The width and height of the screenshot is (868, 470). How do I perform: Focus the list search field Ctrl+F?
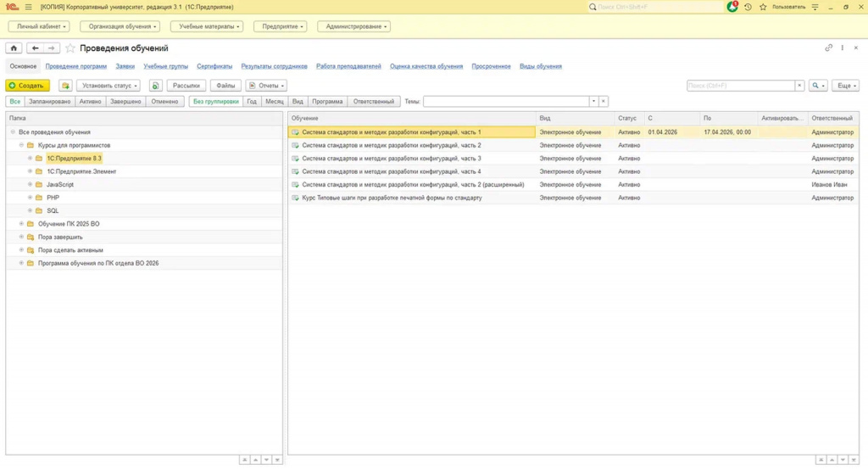coord(741,86)
